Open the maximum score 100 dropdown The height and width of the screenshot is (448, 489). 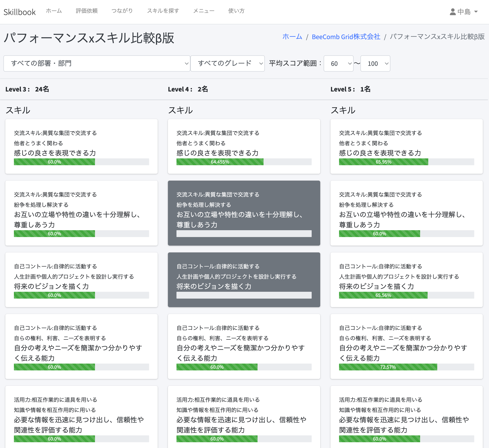[375, 63]
